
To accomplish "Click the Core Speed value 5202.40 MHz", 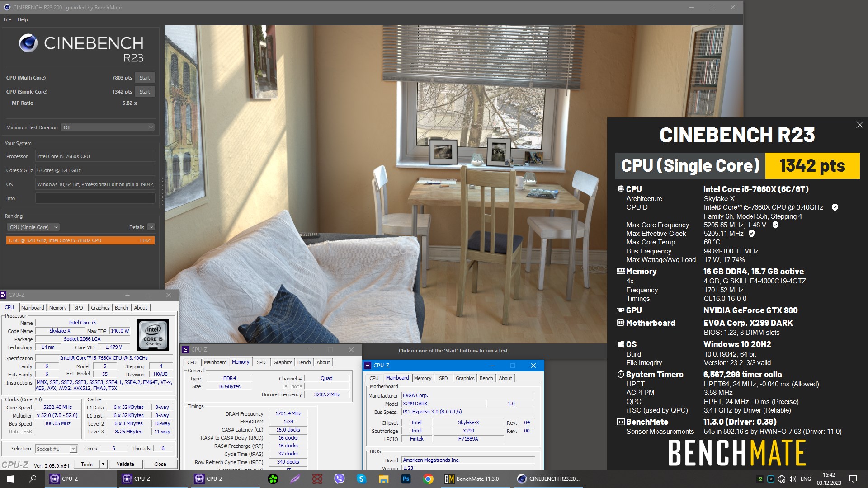I will pyautogui.click(x=57, y=408).
